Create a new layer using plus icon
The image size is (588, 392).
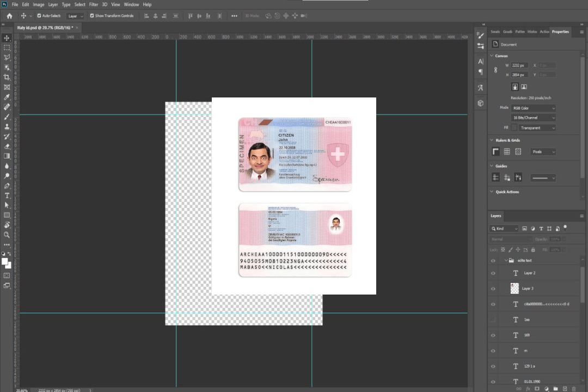pyautogui.click(x=565, y=388)
